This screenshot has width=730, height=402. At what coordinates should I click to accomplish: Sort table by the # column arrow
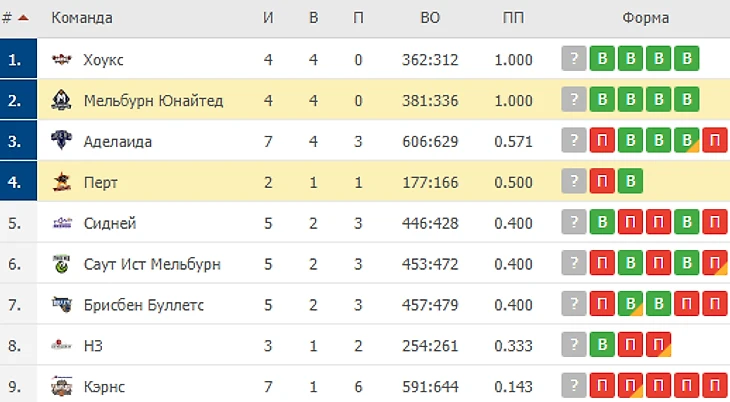(23, 18)
